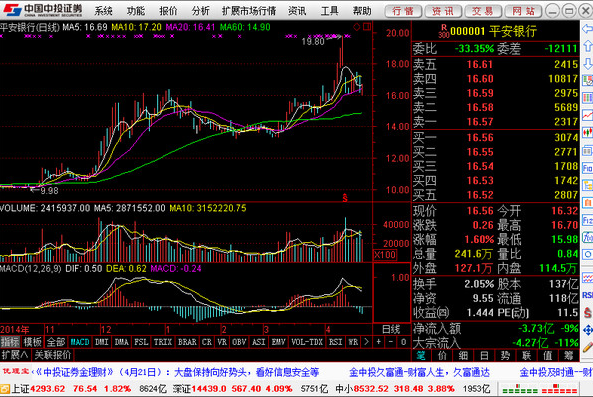Select the OBV indicator tab

(239, 342)
